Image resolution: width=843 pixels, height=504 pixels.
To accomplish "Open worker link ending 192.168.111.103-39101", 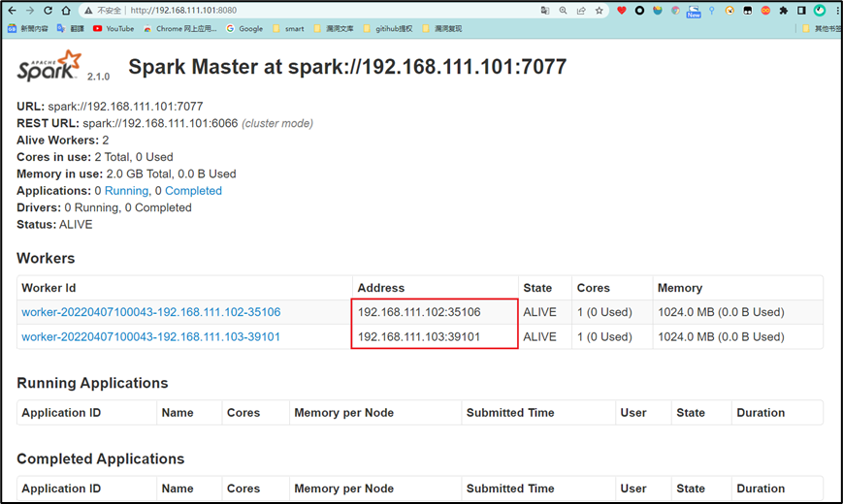I will tap(150, 337).
